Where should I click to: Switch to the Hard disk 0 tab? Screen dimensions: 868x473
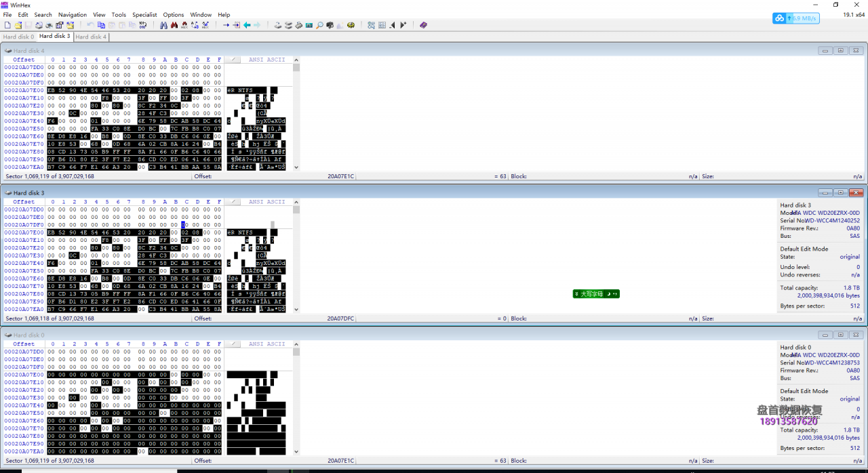(x=18, y=37)
